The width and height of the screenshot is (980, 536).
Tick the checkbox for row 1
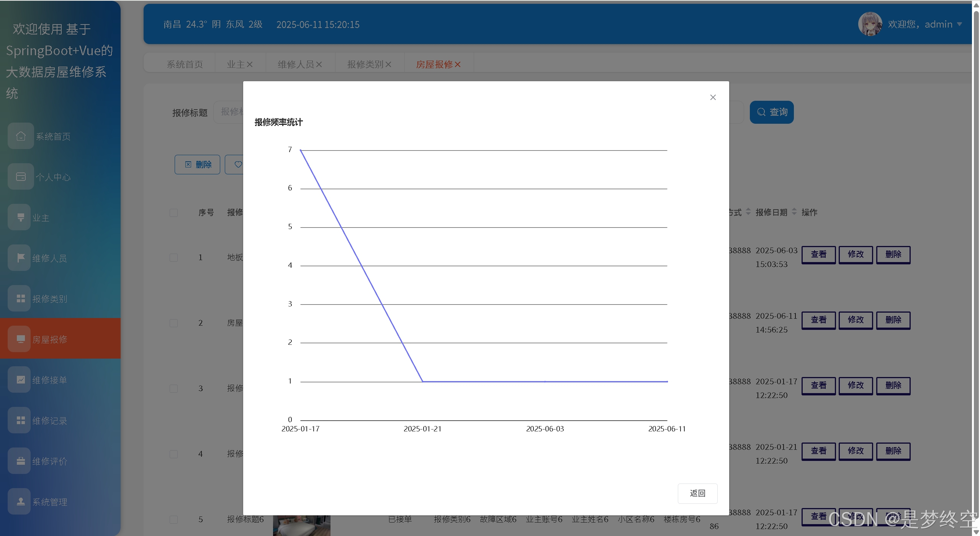(173, 257)
